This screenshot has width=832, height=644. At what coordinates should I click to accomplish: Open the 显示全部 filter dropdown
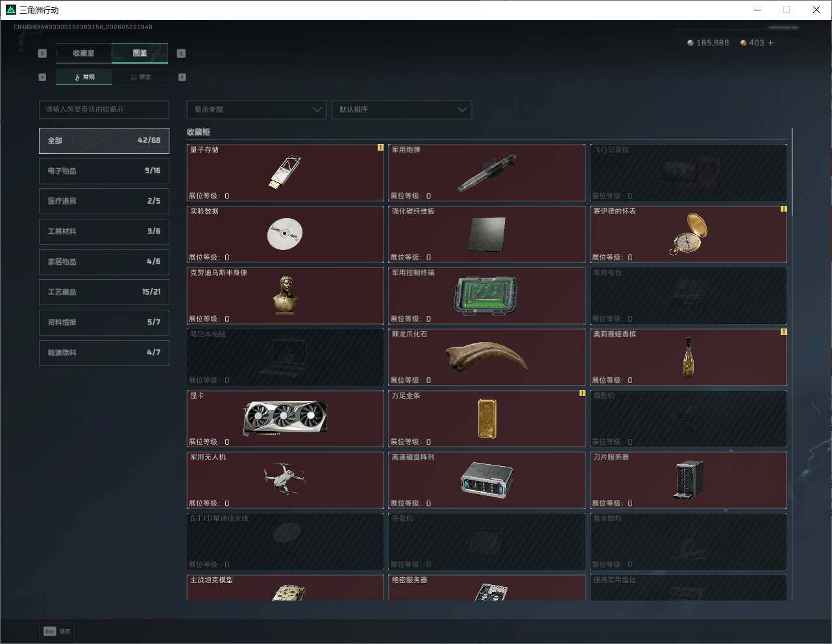(256, 109)
